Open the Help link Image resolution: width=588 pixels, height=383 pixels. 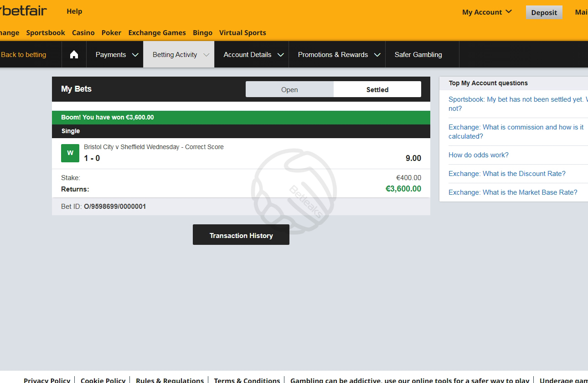pyautogui.click(x=74, y=11)
